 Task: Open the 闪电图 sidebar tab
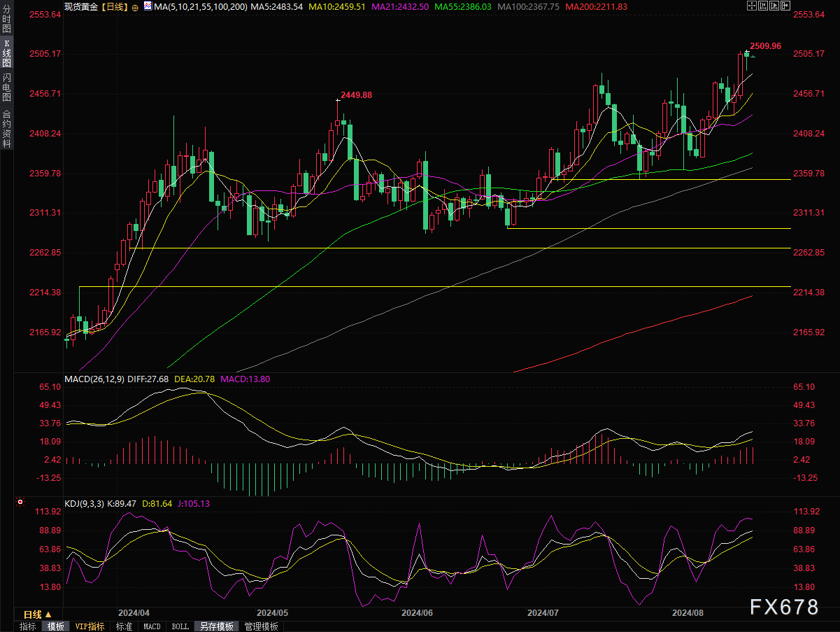pos(7,87)
